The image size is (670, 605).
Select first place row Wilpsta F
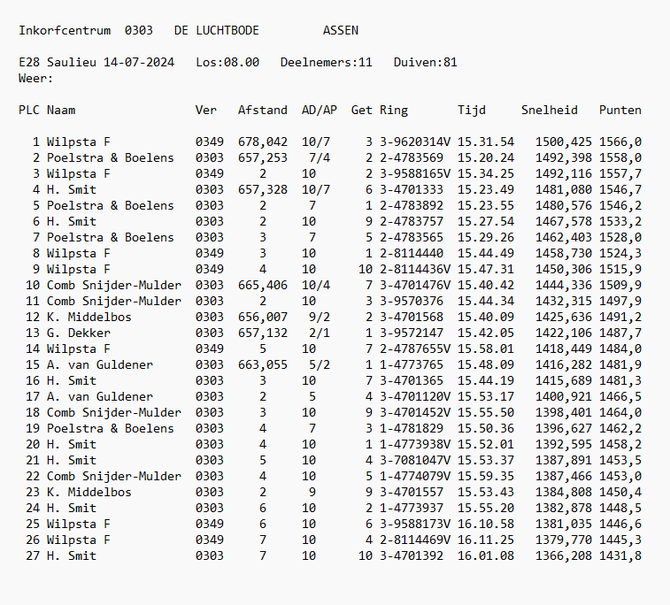click(330, 142)
